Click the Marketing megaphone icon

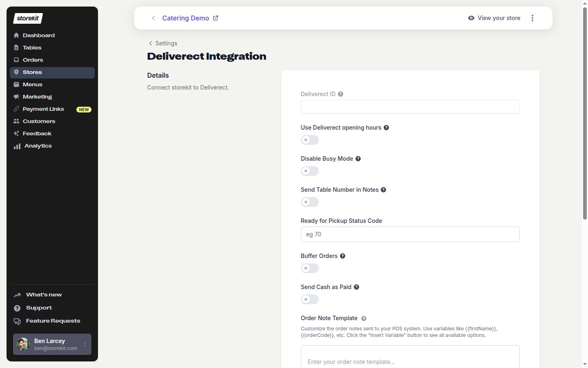[16, 97]
